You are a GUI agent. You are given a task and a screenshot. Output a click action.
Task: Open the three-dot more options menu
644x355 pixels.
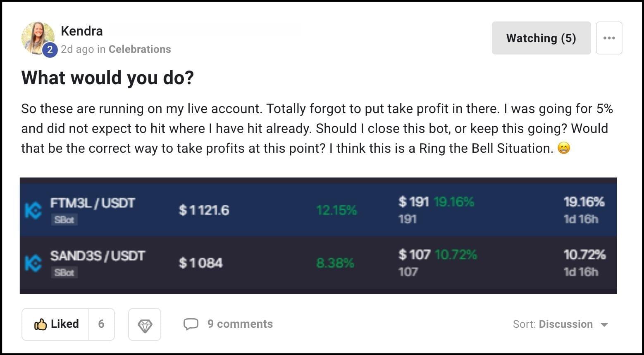click(609, 38)
